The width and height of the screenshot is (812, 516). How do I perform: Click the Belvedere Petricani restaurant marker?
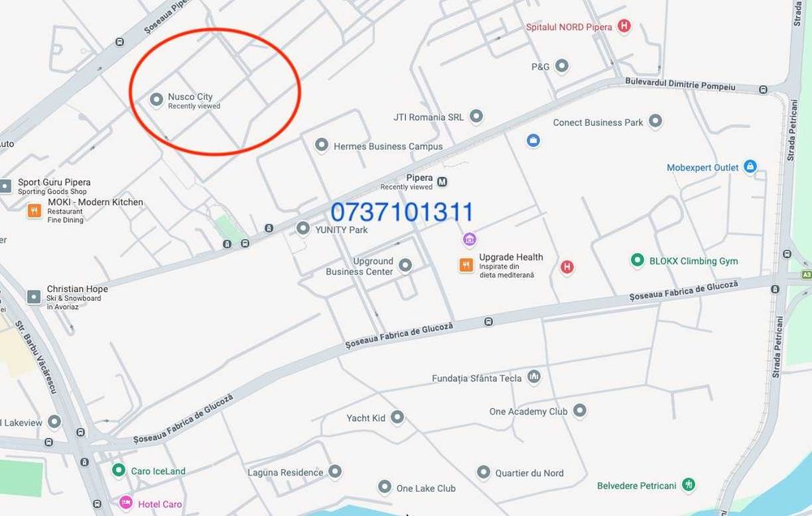(689, 484)
